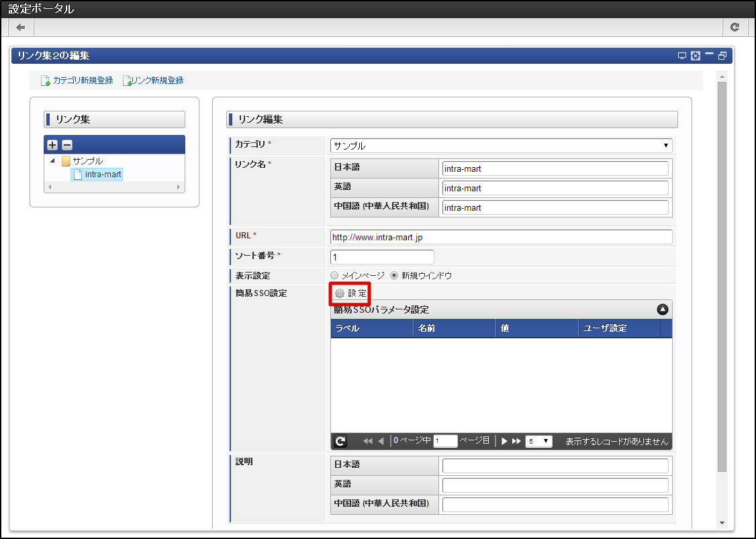Image resolution: width=756 pixels, height=539 pixels.
Task: Reload the SSO parameter grid
Action: click(x=340, y=441)
